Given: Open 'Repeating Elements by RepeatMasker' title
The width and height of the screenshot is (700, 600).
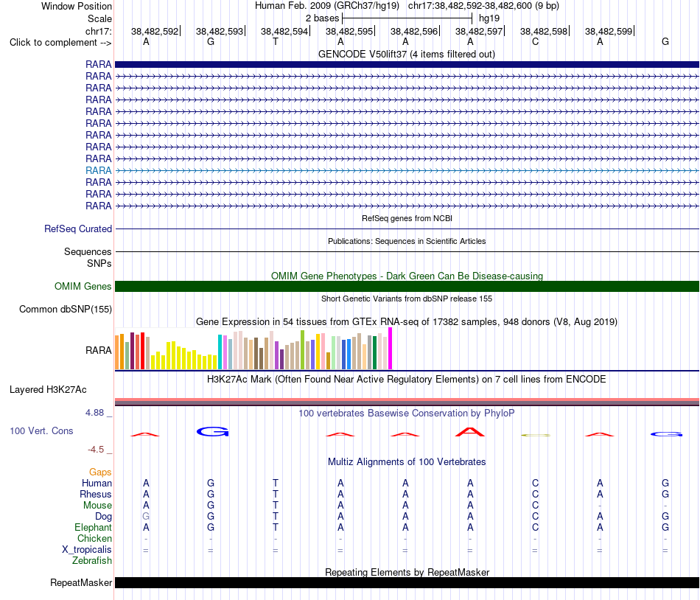Looking at the screenshot, I should (x=407, y=572).
